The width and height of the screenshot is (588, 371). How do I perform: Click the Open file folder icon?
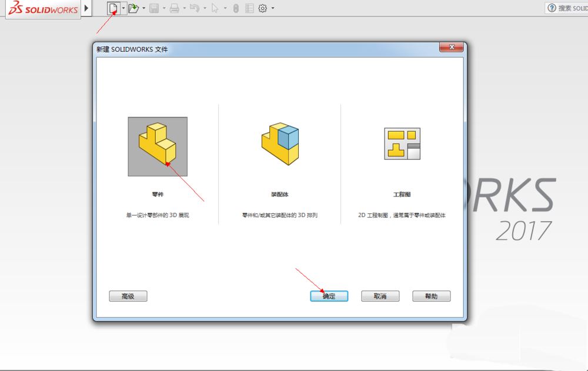(133, 8)
